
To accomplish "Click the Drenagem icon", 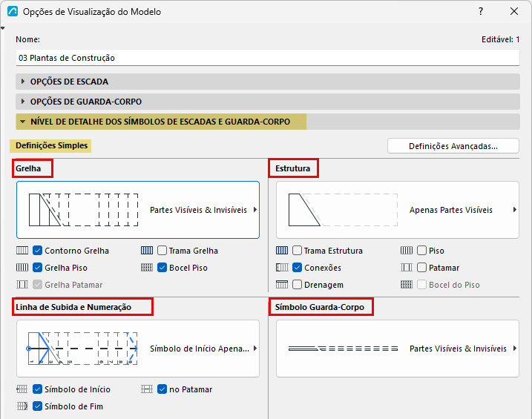I will click(282, 285).
